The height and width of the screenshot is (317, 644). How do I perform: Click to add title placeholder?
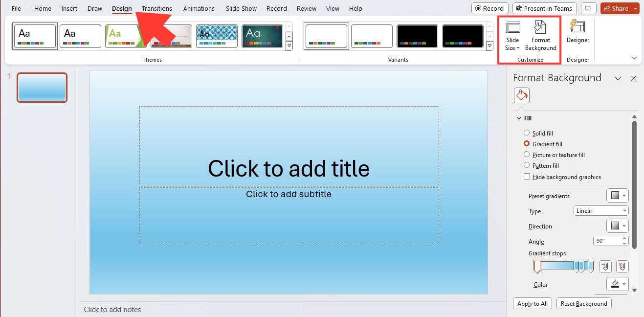click(289, 146)
